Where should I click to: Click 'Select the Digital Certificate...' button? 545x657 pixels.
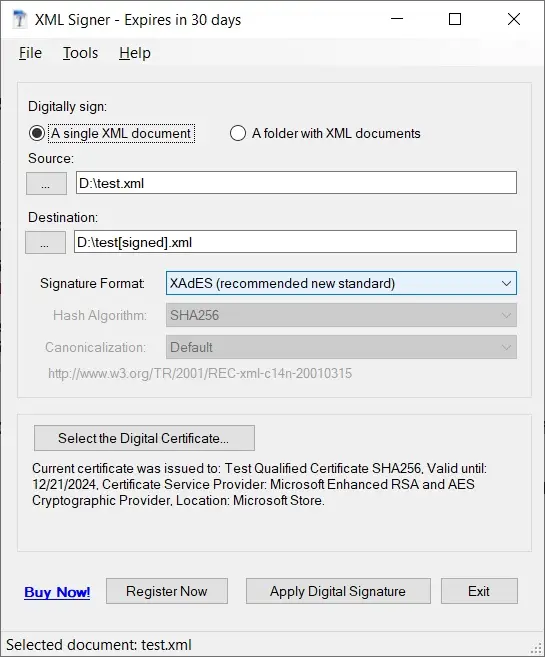(x=144, y=438)
